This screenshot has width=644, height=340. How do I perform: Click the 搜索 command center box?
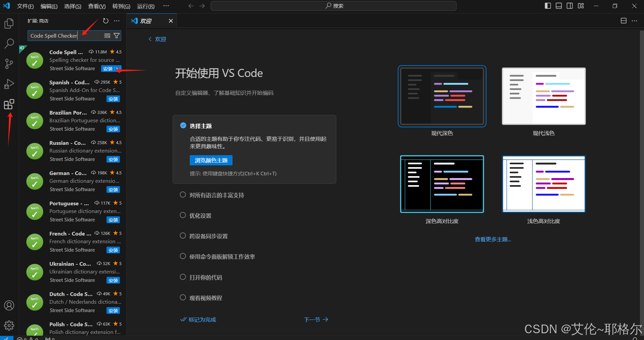coord(333,6)
